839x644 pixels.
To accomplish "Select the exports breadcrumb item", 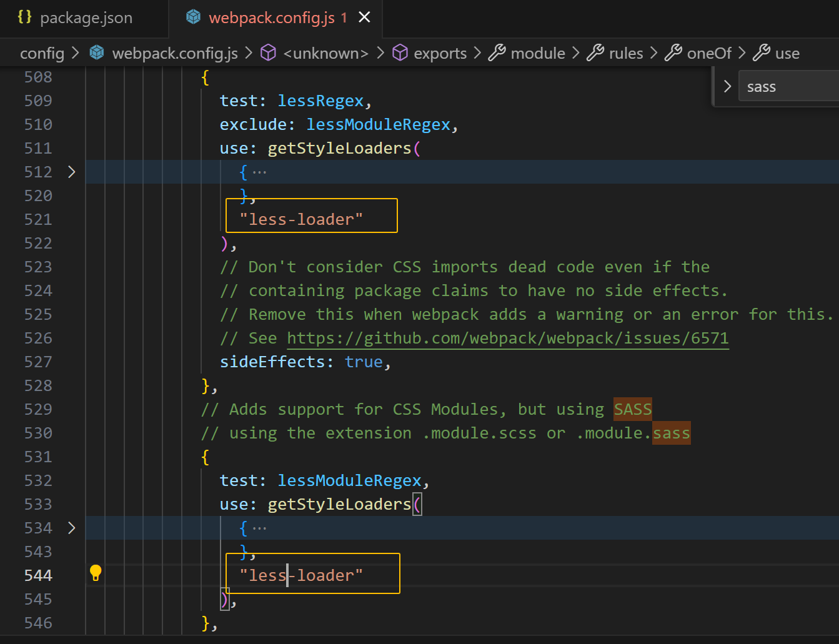I will click(440, 53).
